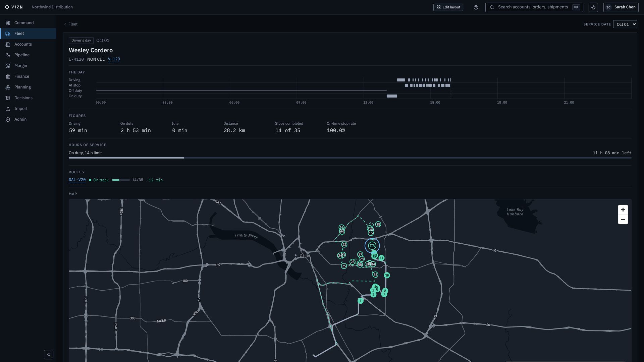The width and height of the screenshot is (644, 362).
Task: Click the Finance bank icon
Action: click(8, 76)
